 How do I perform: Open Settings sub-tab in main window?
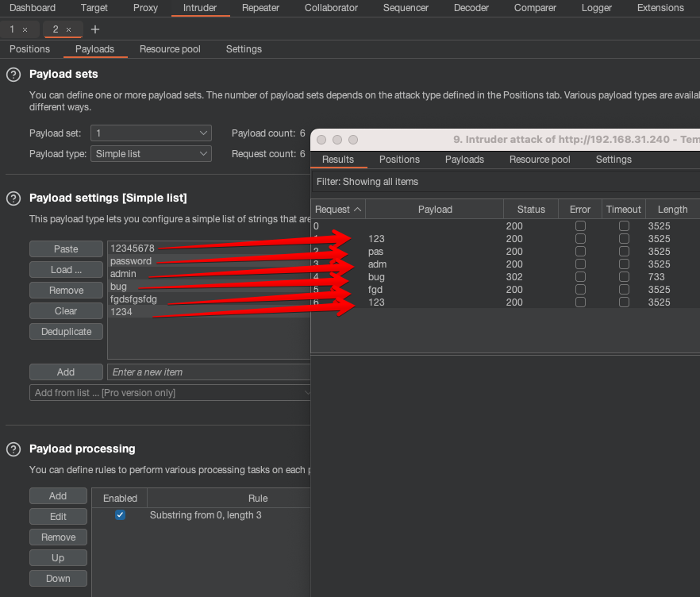click(x=244, y=49)
